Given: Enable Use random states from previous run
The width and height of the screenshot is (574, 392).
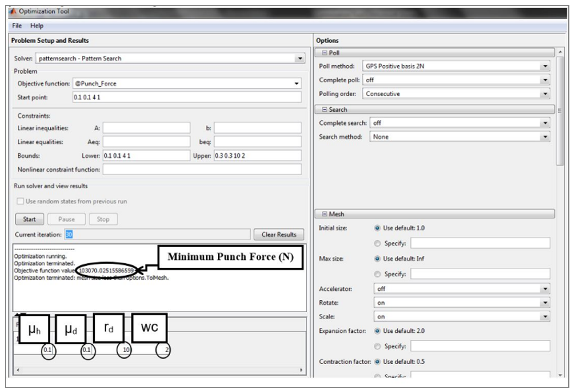Looking at the screenshot, I should tap(20, 201).
